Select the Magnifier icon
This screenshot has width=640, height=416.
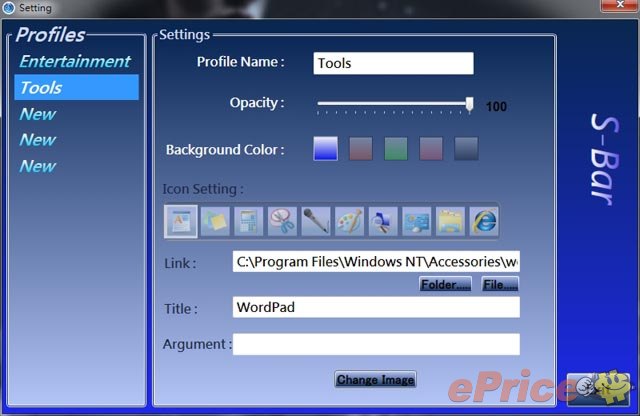(383, 221)
